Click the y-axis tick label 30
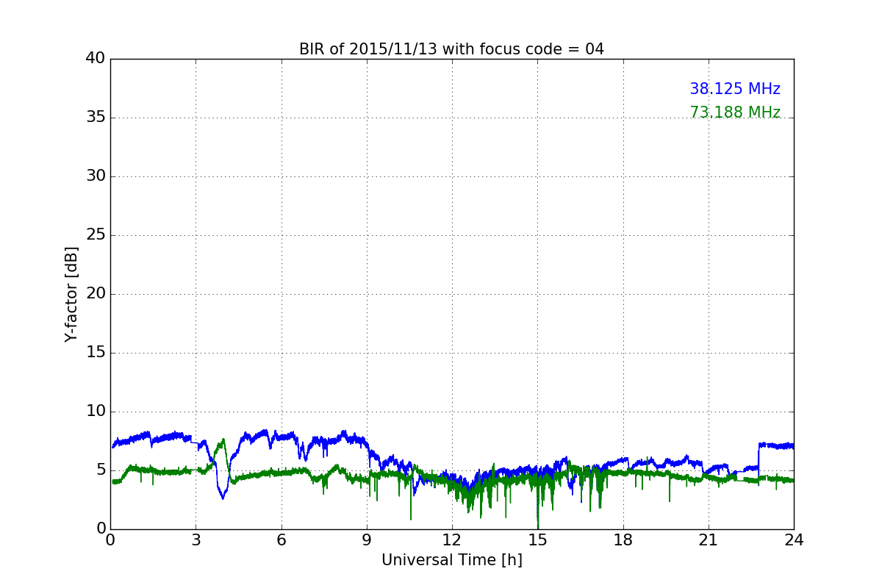This screenshot has width=882, height=588. tap(96, 176)
